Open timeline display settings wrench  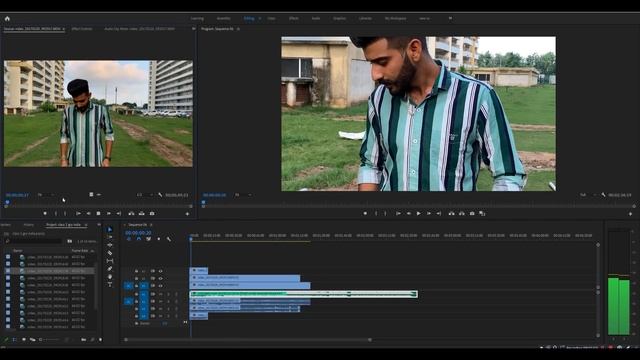tap(169, 239)
